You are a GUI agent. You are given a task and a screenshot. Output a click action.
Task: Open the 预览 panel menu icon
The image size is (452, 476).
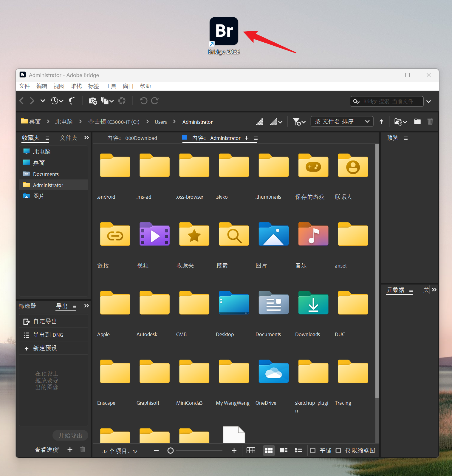(x=406, y=138)
